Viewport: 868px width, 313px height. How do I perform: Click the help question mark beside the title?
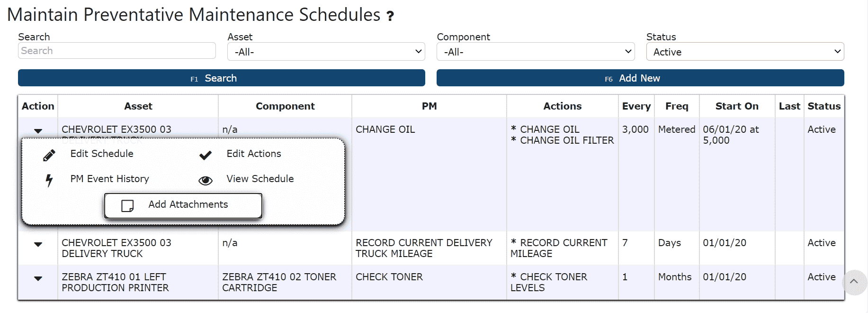click(390, 17)
